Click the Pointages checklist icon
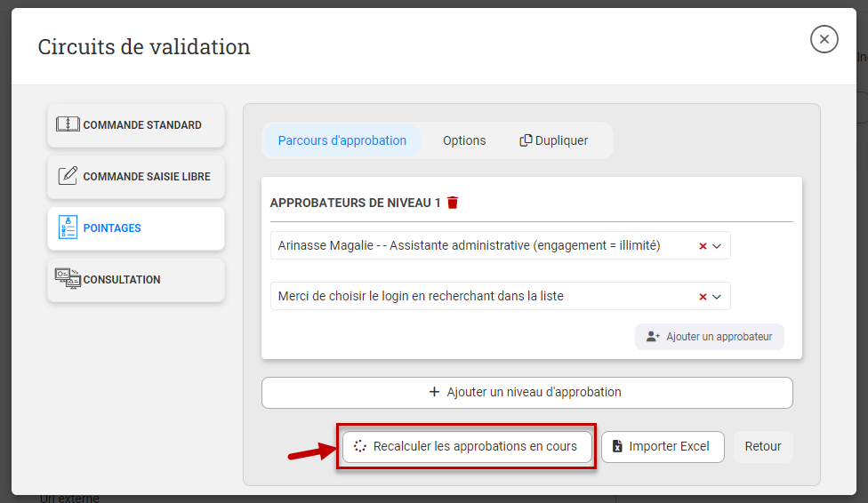 (x=68, y=228)
